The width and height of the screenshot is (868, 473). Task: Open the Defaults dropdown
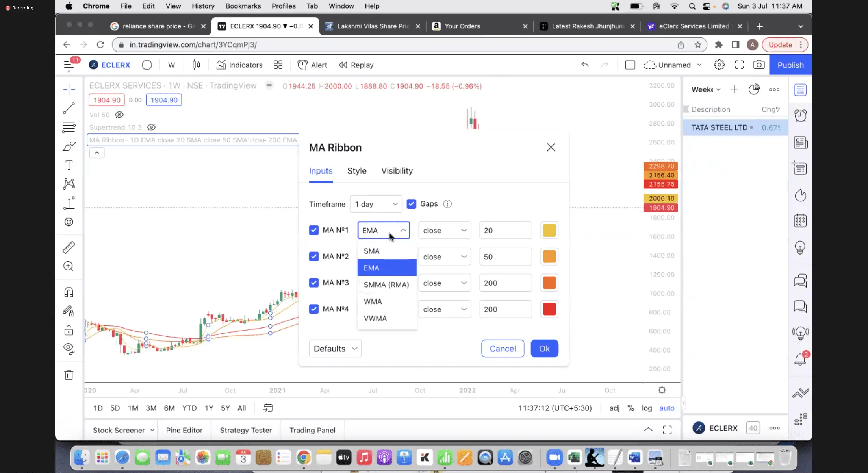pyautogui.click(x=335, y=349)
